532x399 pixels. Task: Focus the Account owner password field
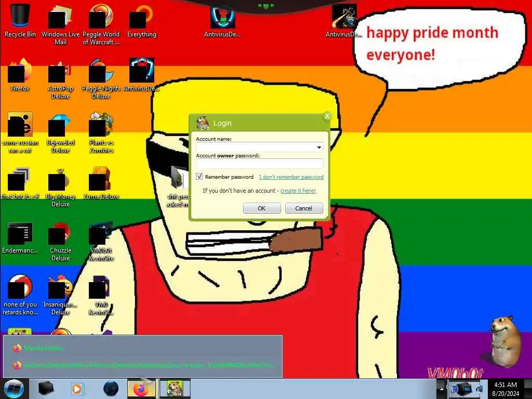coord(260,164)
